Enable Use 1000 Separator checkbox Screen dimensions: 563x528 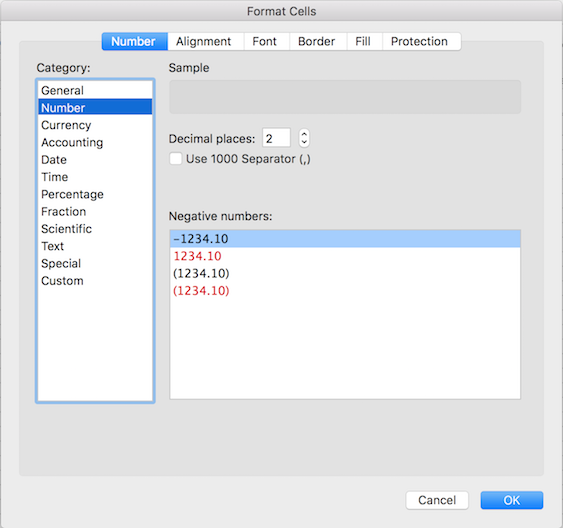pos(176,159)
